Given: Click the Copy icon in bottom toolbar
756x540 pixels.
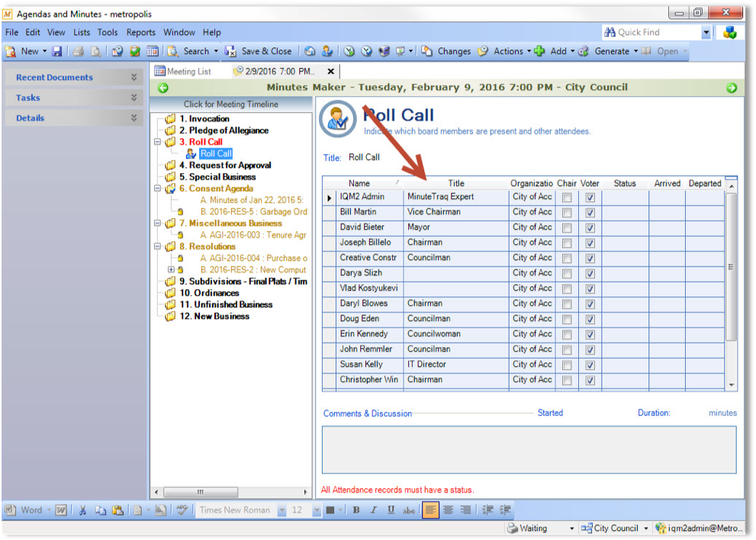Looking at the screenshot, I should pyautogui.click(x=100, y=510).
